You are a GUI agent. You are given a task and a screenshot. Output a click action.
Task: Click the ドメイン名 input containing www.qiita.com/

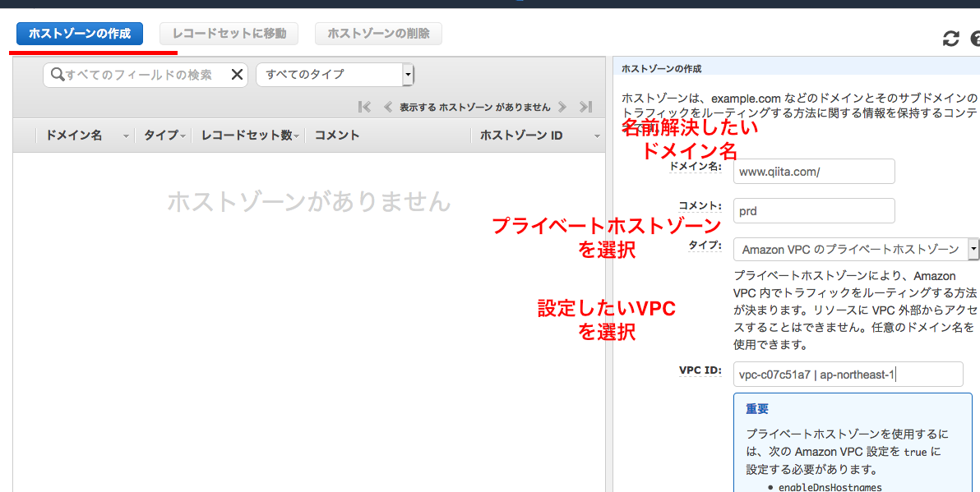pos(813,171)
